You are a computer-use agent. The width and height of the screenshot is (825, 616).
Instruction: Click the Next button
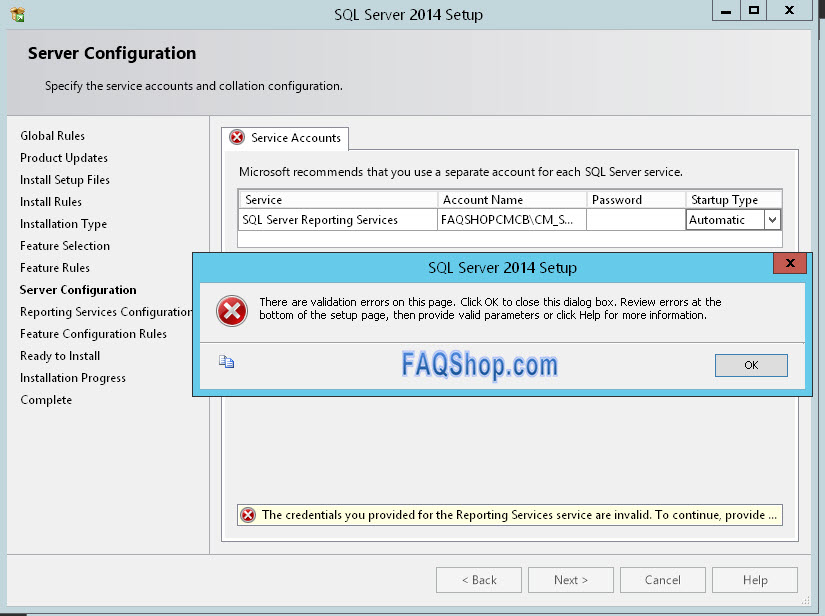(571, 580)
